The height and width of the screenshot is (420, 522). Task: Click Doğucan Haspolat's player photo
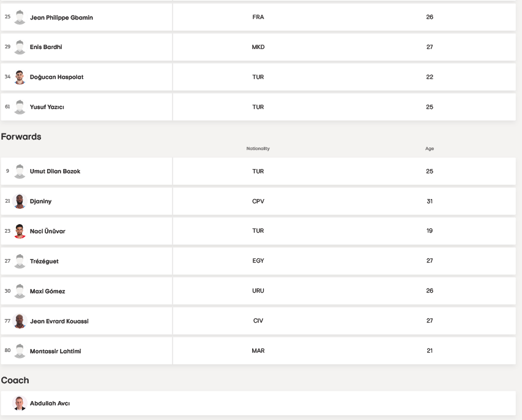(x=20, y=77)
